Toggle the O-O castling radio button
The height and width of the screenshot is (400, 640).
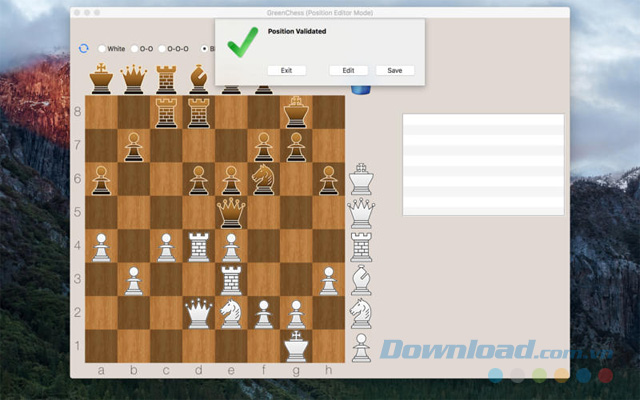tap(134, 49)
